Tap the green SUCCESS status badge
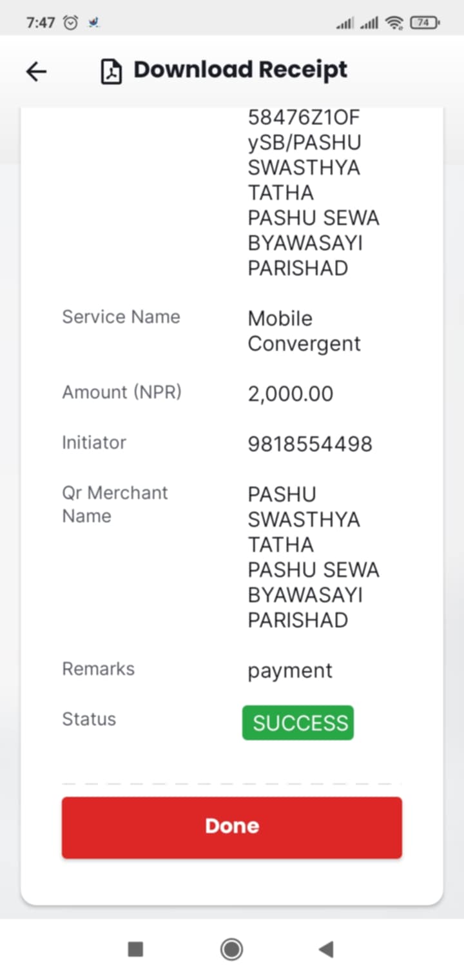Viewport: 464px width, 980px height. [298, 723]
